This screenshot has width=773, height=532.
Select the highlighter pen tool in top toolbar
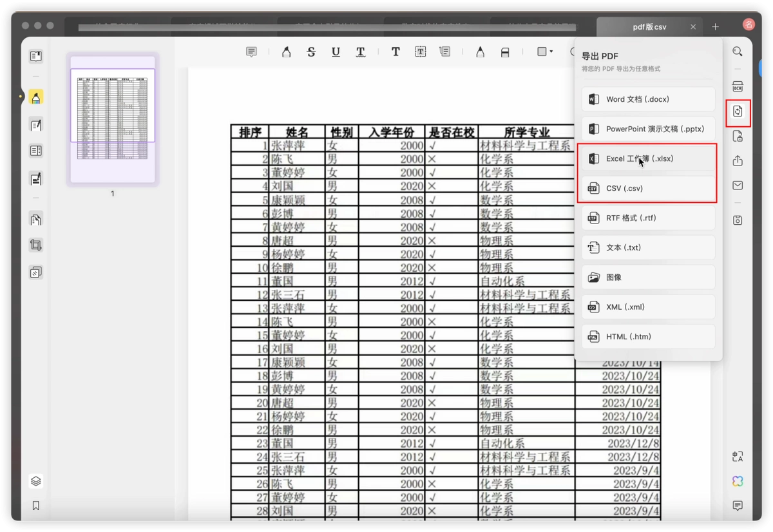click(x=287, y=52)
